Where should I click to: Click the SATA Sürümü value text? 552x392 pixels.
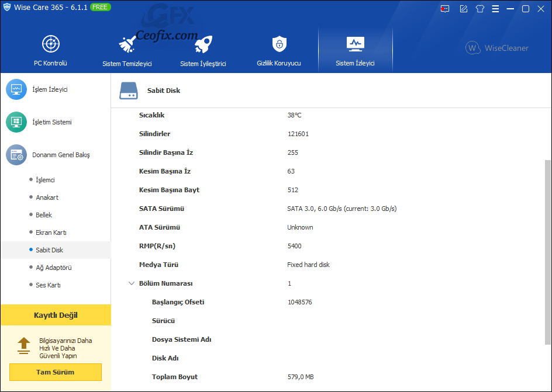tap(342, 209)
